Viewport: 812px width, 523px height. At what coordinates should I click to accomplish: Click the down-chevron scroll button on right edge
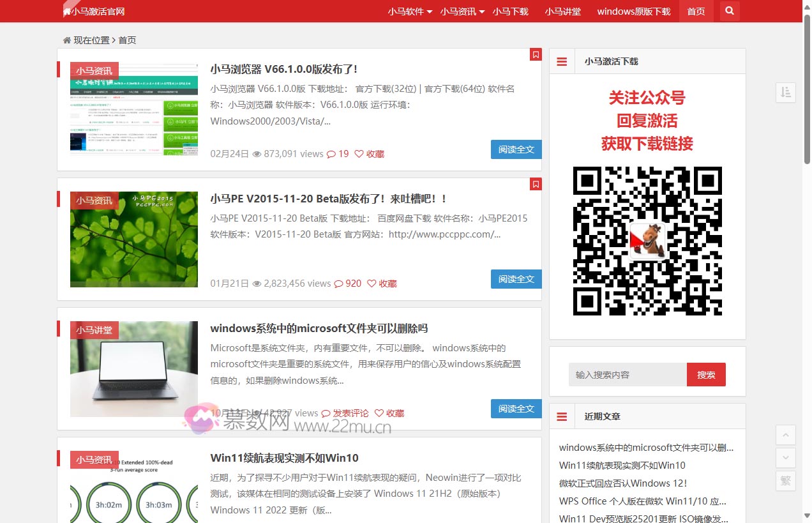point(785,457)
